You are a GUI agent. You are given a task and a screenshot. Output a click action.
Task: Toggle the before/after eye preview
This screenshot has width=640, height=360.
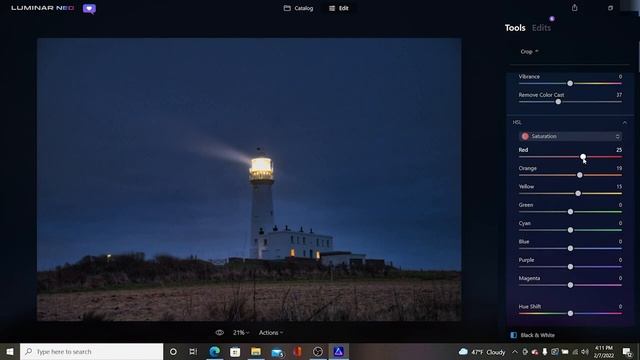(220, 333)
